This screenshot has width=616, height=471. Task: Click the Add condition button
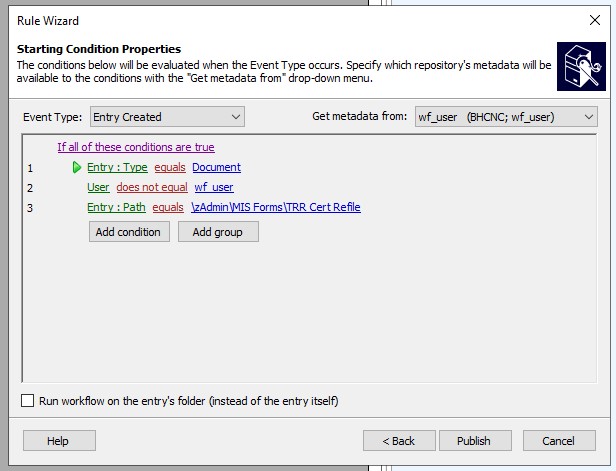tap(129, 232)
